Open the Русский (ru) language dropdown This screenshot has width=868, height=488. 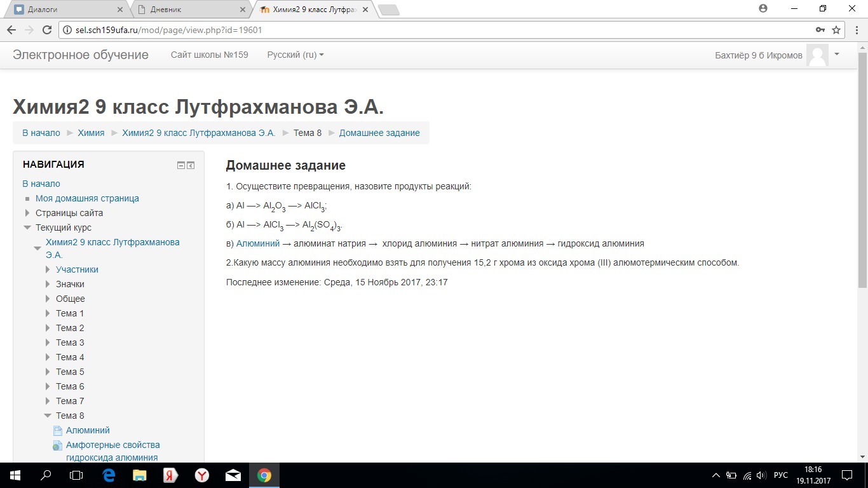295,55
